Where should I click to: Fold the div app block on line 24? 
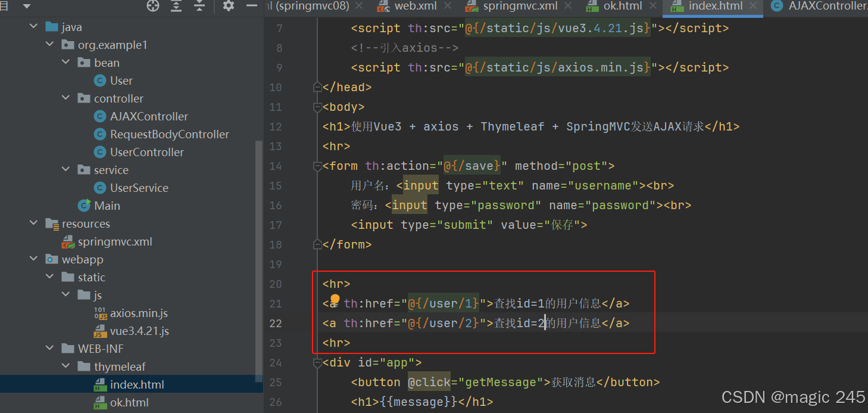pyautogui.click(x=318, y=362)
